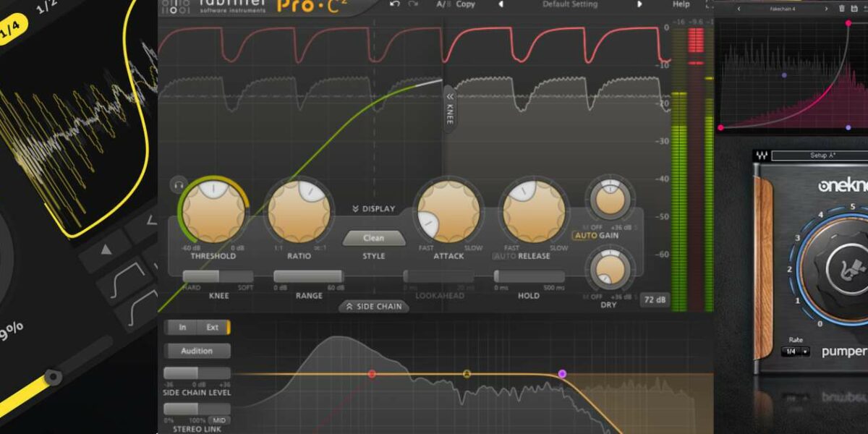This screenshot has width=868, height=434.
Task: Click the red node in the sidechain EQ display
Action: (373, 374)
